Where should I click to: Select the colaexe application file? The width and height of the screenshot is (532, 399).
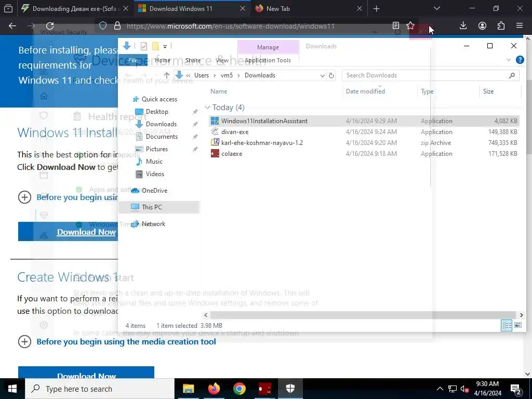click(x=364, y=154)
